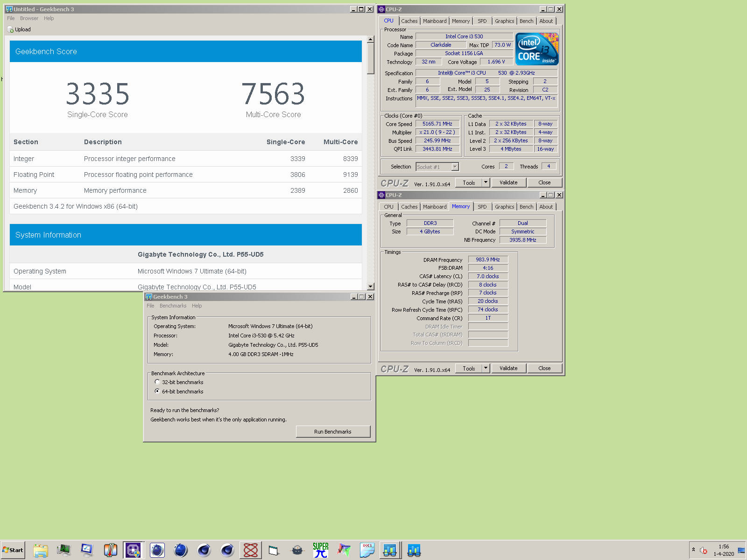This screenshot has height=560, width=747.
Task: Switch to Memory tab in CPU-Z processor window
Action: point(461,21)
